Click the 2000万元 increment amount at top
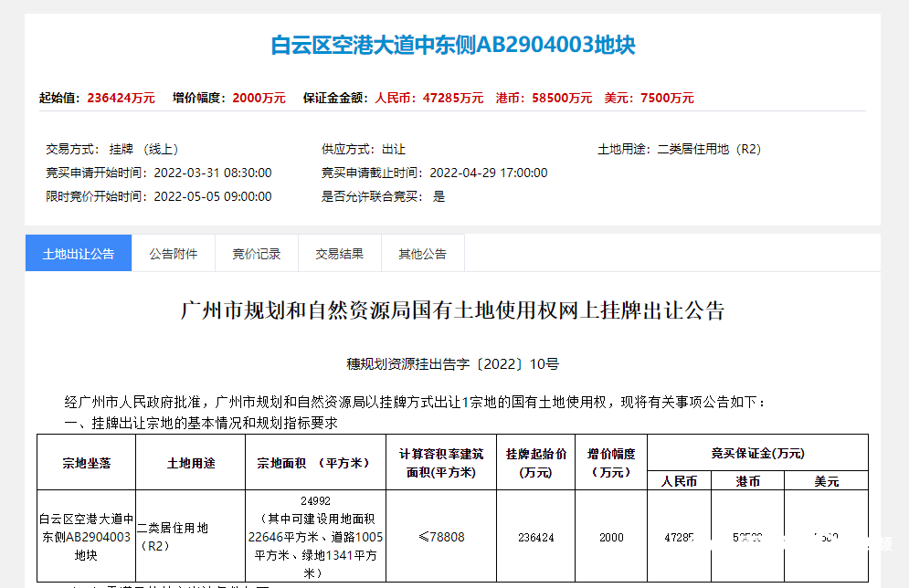 click(259, 98)
